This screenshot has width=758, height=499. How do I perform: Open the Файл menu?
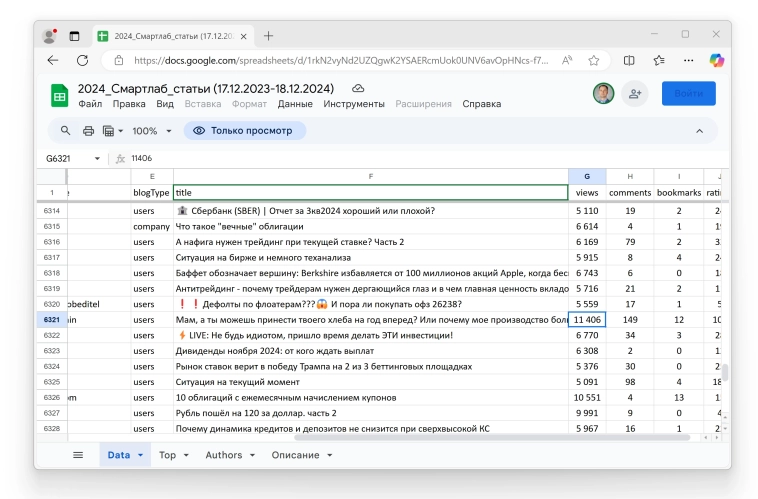[90, 104]
